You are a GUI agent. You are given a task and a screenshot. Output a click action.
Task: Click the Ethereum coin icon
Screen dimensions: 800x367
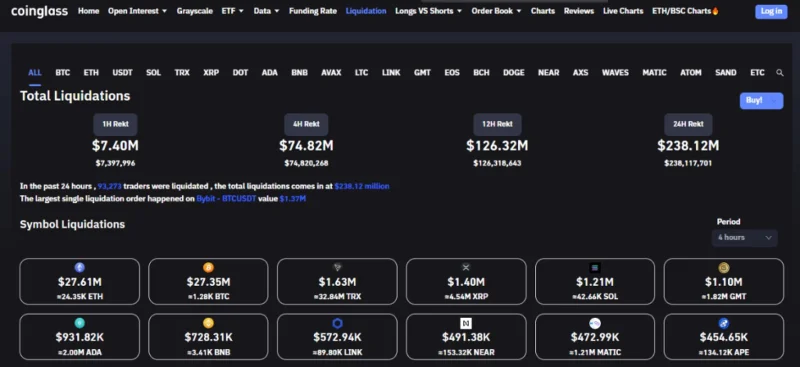click(x=80, y=267)
